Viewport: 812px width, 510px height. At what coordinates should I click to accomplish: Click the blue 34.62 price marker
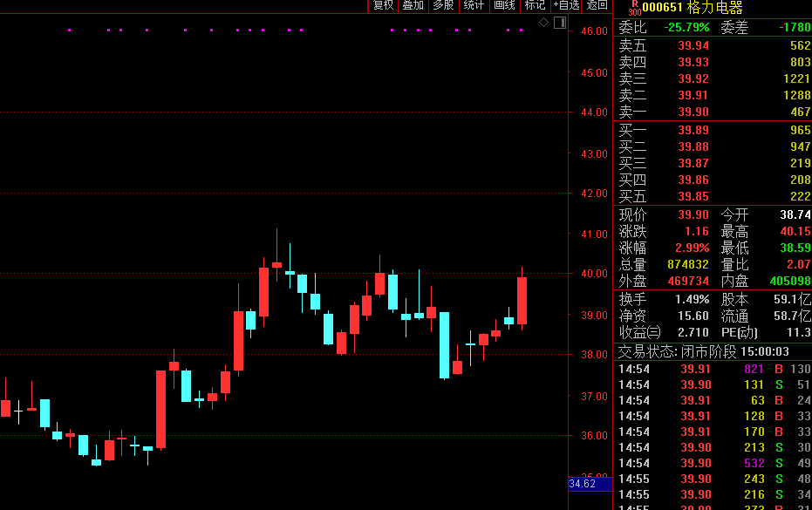582,483
